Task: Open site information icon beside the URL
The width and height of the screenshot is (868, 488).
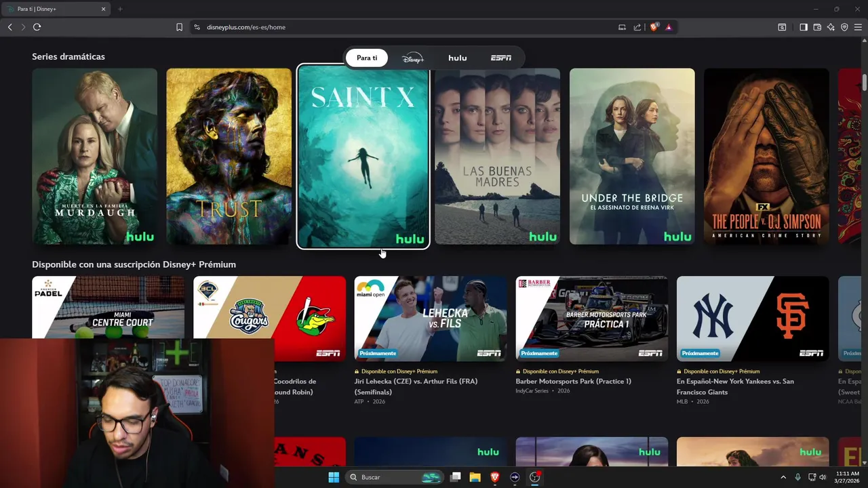Action: click(197, 27)
